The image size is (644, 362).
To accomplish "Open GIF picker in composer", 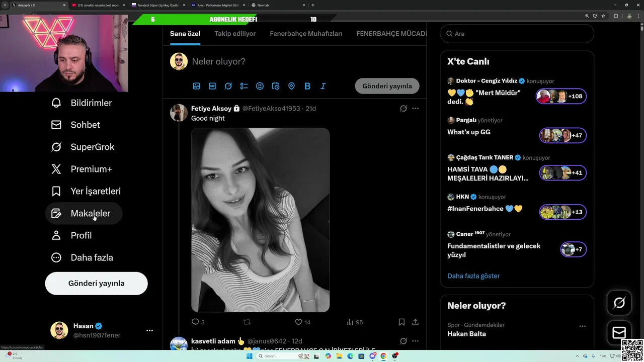I will (212, 86).
